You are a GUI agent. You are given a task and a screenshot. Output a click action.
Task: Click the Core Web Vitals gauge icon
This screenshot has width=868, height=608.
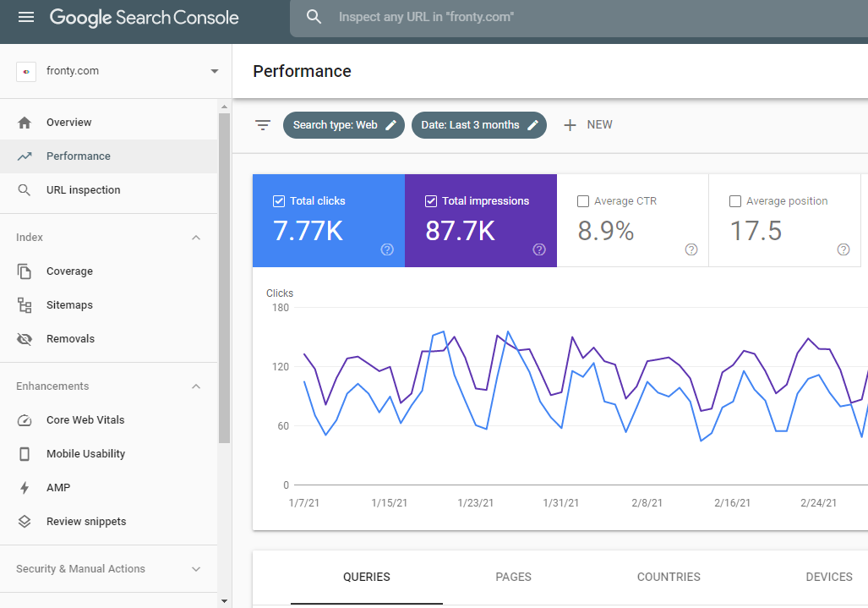click(25, 420)
